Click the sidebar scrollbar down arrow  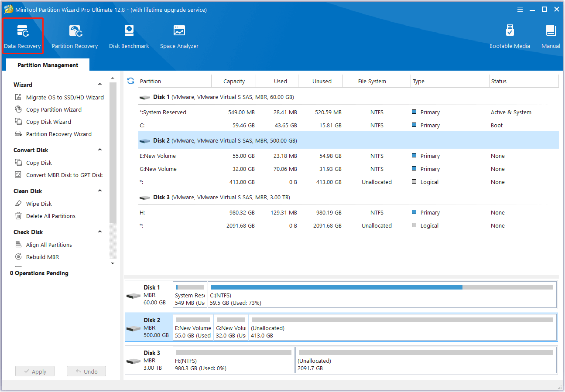coord(113,263)
